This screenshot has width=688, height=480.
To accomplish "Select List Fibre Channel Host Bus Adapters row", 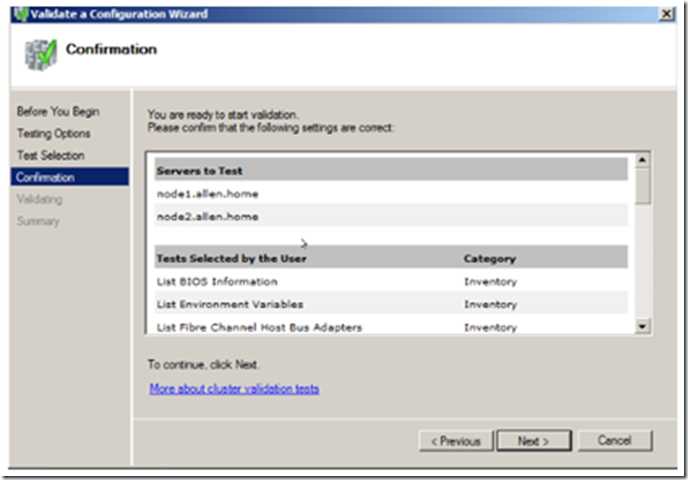I will coord(391,327).
